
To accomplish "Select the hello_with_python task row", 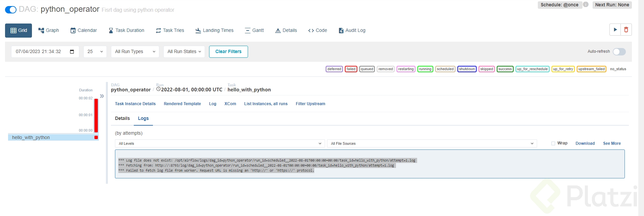I will click(53, 138).
